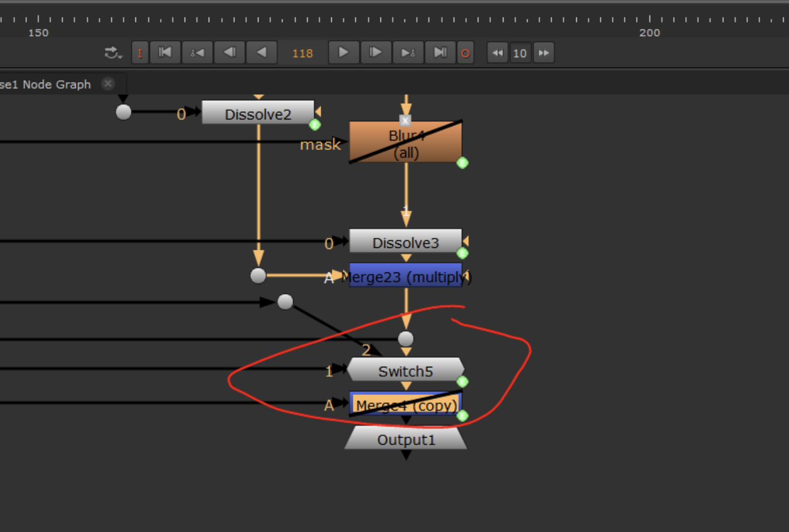Click the green indicator on Dissolve3
789x532 pixels.
coord(462,253)
